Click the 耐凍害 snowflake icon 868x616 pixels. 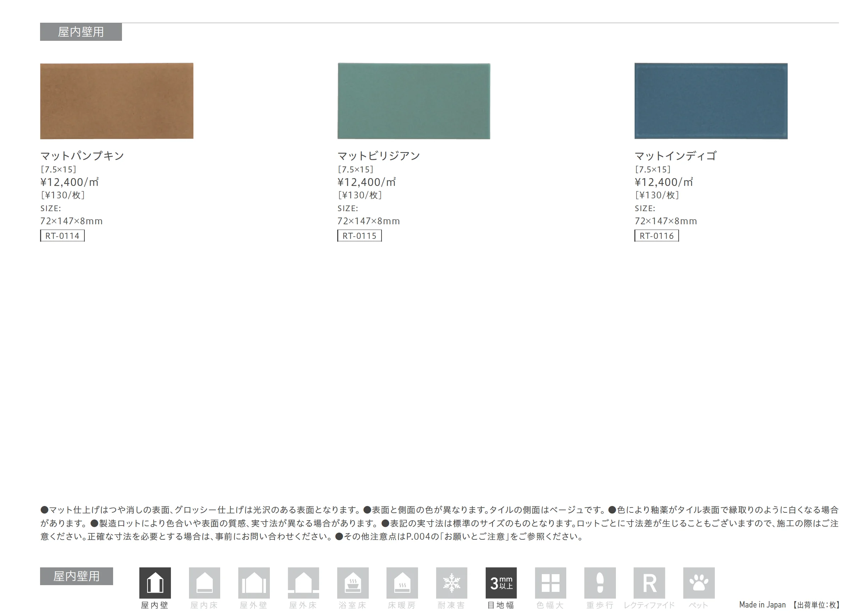click(x=452, y=583)
